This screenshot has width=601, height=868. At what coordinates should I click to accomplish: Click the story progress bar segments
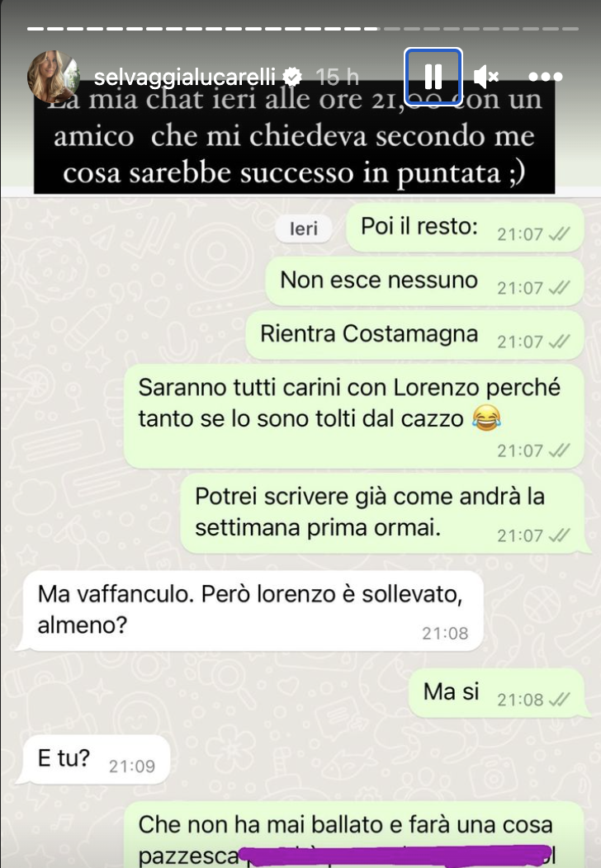302,28
